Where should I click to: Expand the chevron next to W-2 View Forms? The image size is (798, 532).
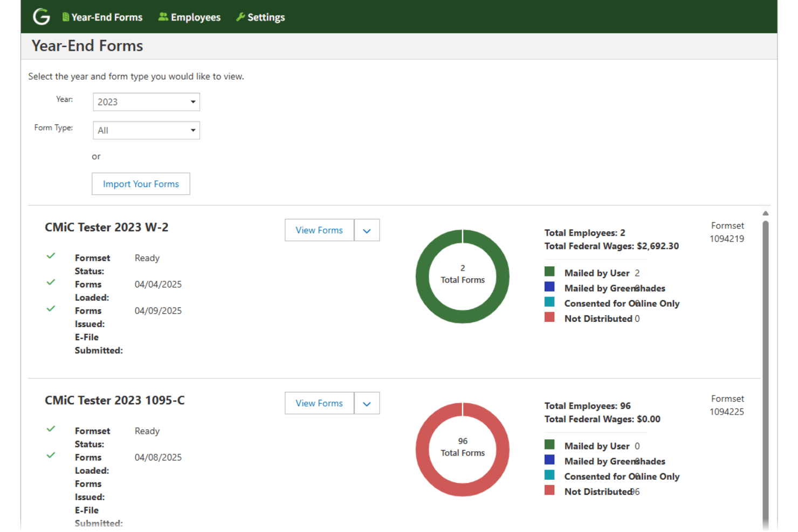click(367, 230)
